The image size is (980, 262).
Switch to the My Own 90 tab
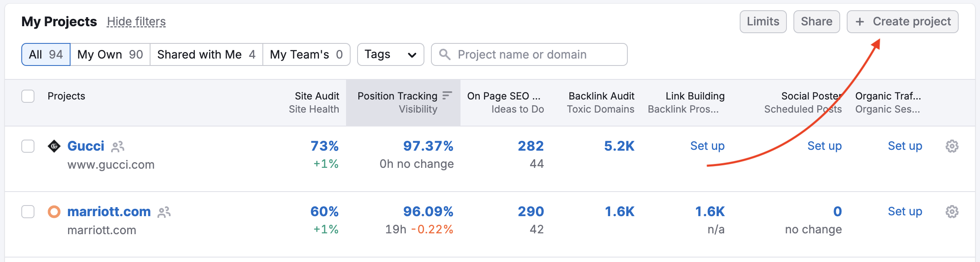[x=110, y=54]
